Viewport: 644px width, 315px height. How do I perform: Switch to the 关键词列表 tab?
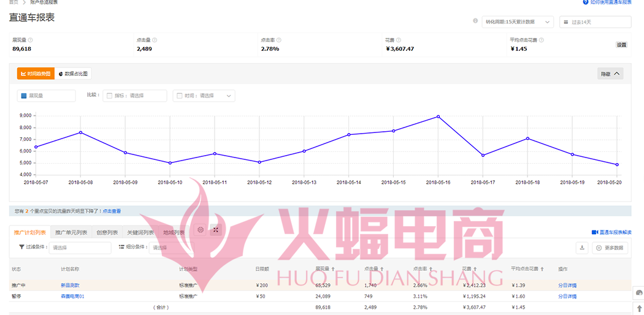tap(140, 232)
